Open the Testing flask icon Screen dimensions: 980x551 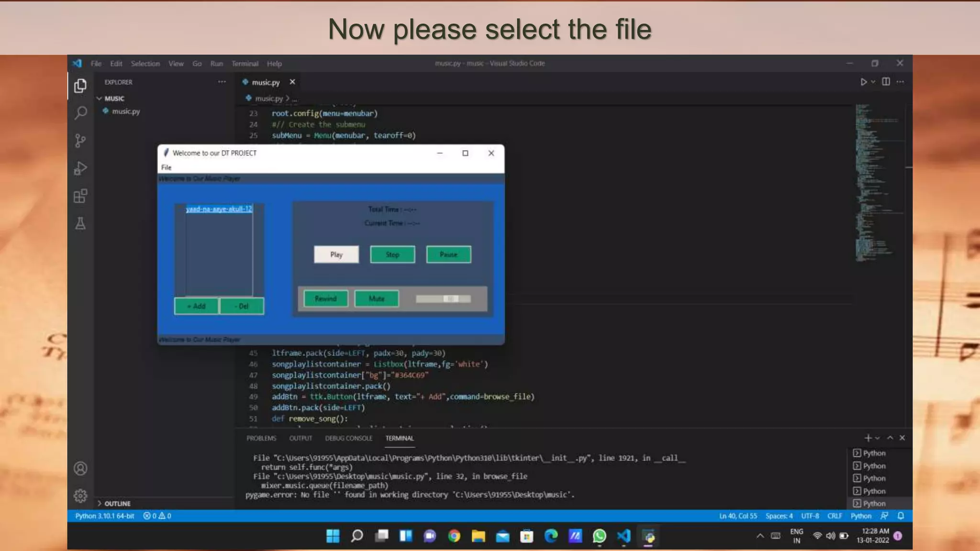pyautogui.click(x=80, y=224)
